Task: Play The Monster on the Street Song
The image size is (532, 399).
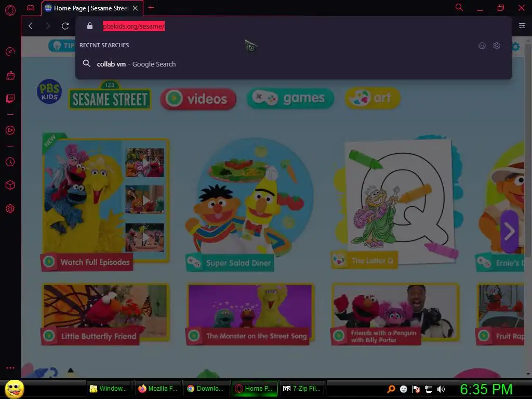Action: [x=250, y=314]
